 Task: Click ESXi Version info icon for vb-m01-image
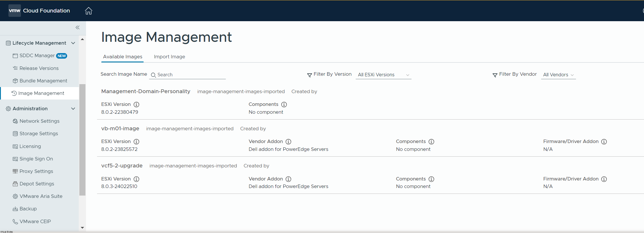[136, 142]
